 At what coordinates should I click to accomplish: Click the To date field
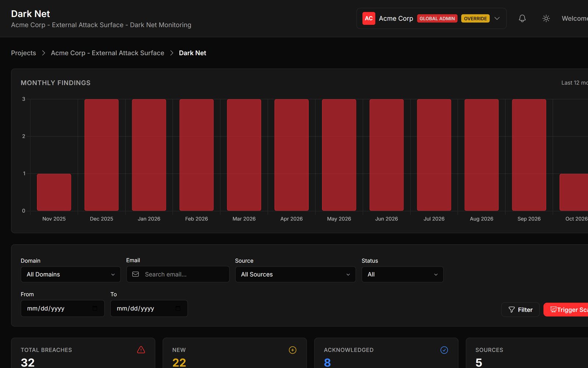click(149, 308)
